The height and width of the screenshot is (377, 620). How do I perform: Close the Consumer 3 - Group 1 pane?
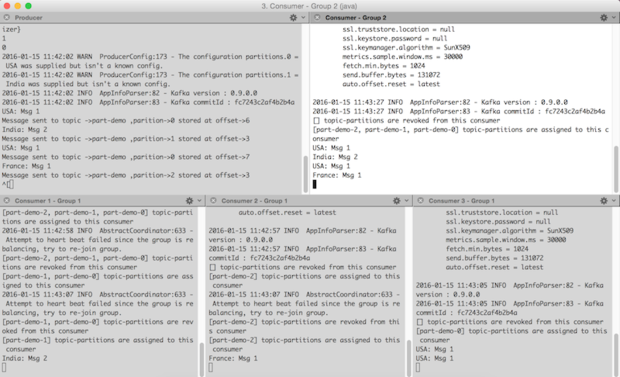(420, 201)
